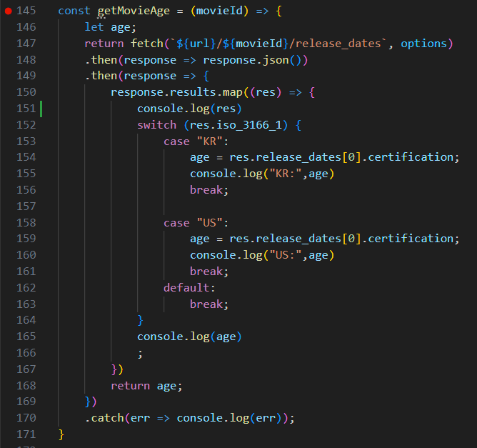Click the 'const' keyword on line 145
This screenshot has width=477, height=448.
point(74,11)
